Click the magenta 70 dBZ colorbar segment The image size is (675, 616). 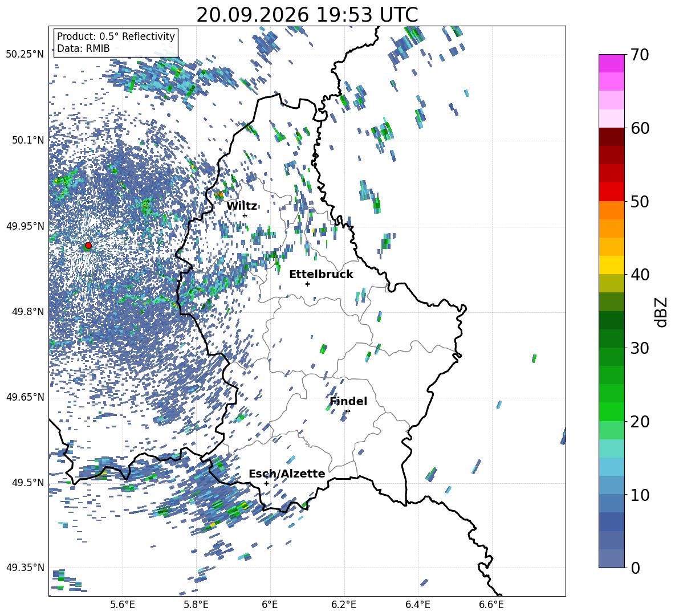click(612, 63)
